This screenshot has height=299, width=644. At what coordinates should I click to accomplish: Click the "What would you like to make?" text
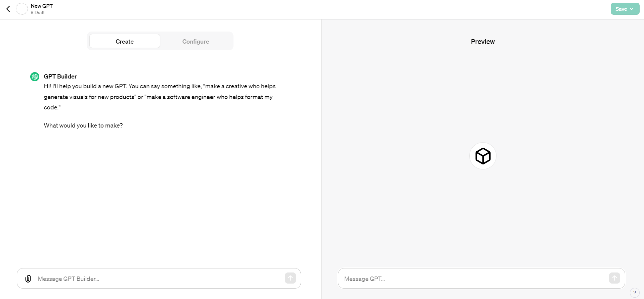[x=83, y=126]
